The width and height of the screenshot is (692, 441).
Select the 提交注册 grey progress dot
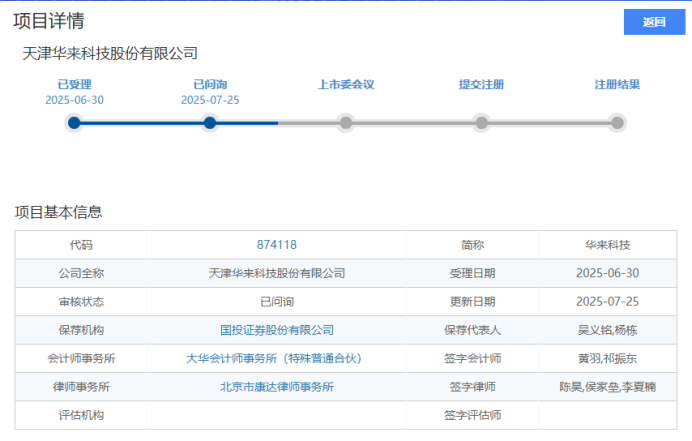tap(482, 123)
